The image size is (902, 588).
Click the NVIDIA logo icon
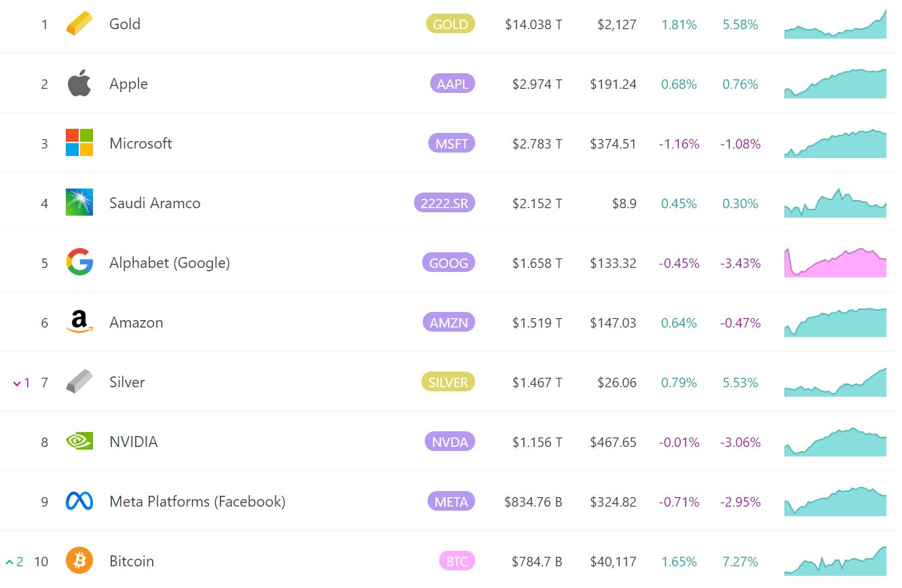[79, 442]
